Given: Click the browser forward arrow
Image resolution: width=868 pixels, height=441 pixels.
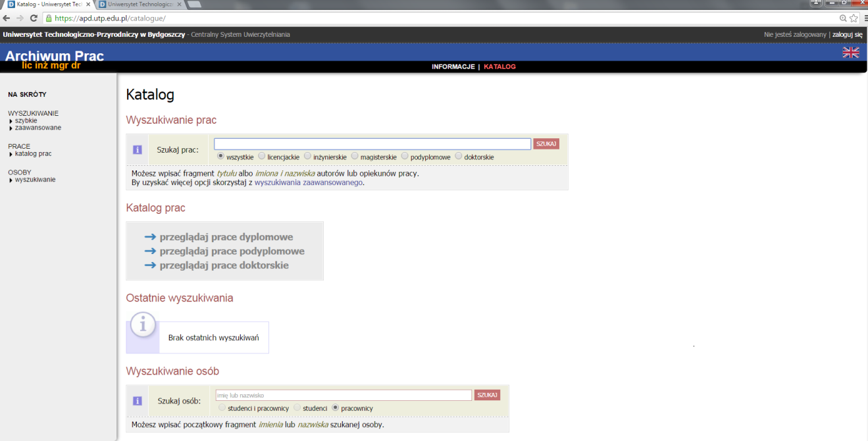Looking at the screenshot, I should (x=20, y=18).
